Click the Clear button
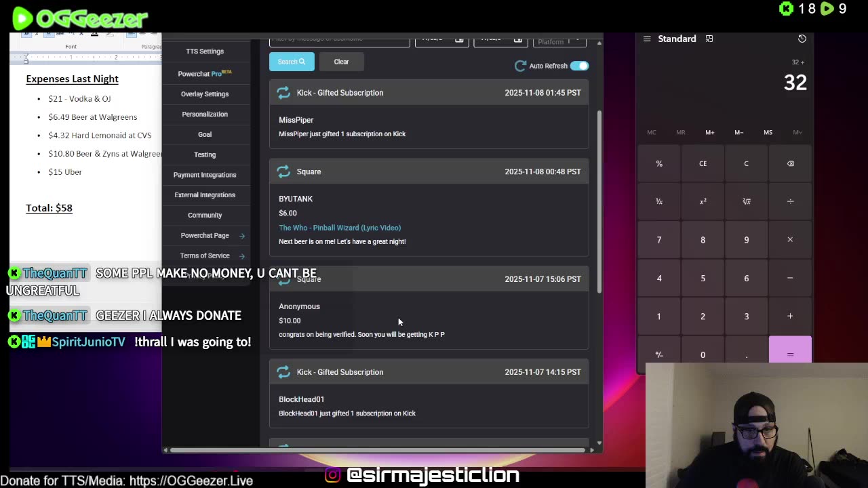The image size is (868, 488). [341, 62]
